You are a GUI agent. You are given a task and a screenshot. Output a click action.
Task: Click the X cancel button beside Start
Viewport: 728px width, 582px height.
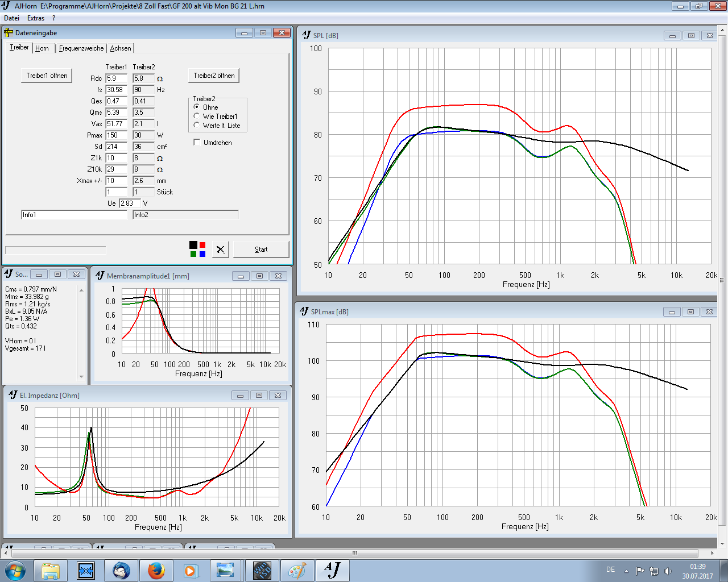point(221,249)
